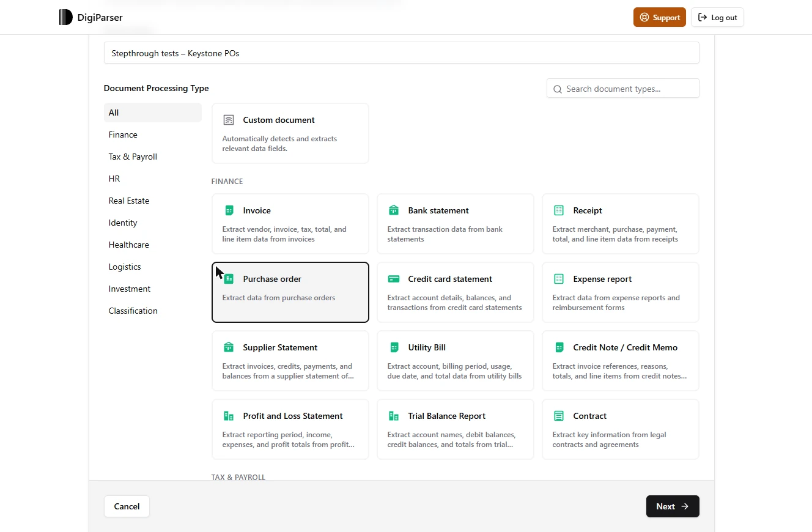The width and height of the screenshot is (812, 532).
Task: Click the DigiParser brand name
Action: [100, 18]
